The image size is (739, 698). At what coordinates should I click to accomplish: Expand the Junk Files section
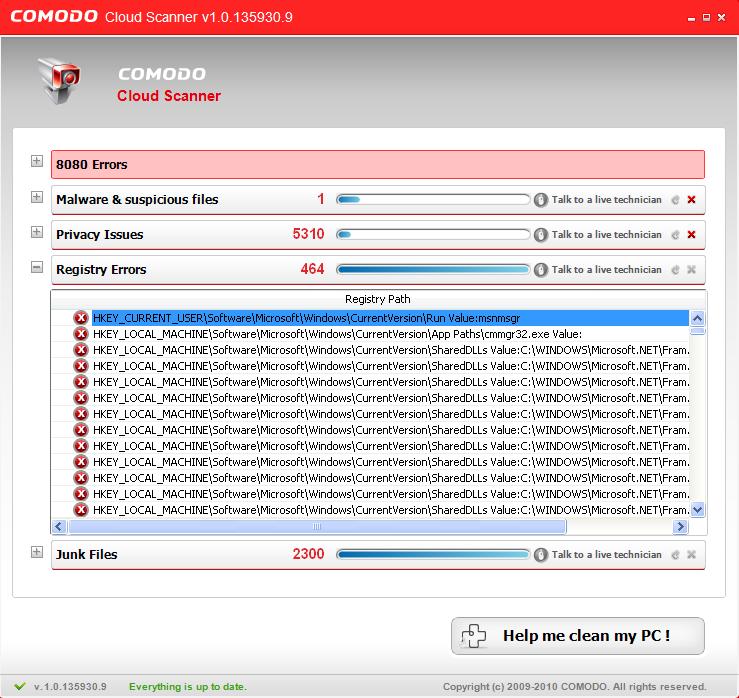click(37, 552)
